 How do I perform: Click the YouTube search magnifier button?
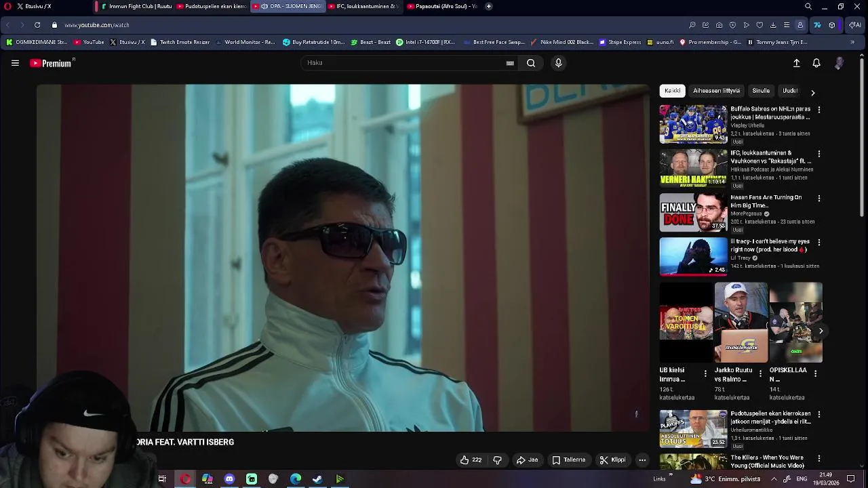(x=531, y=63)
